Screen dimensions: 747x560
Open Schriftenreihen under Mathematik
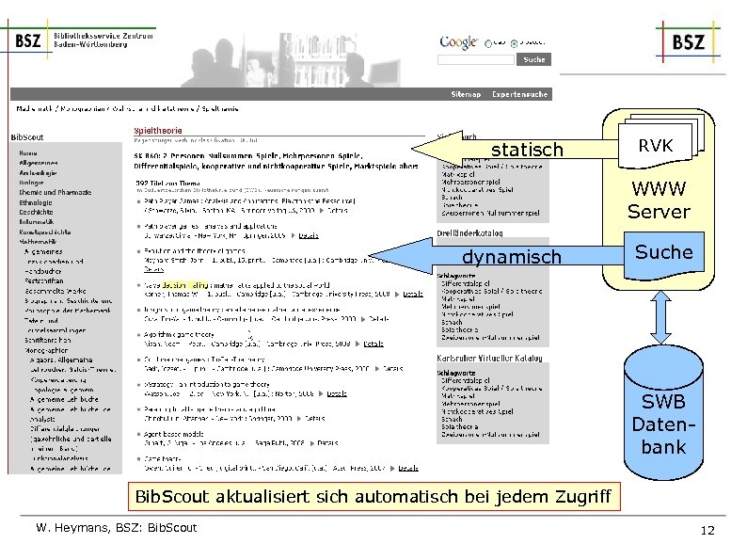point(48,341)
